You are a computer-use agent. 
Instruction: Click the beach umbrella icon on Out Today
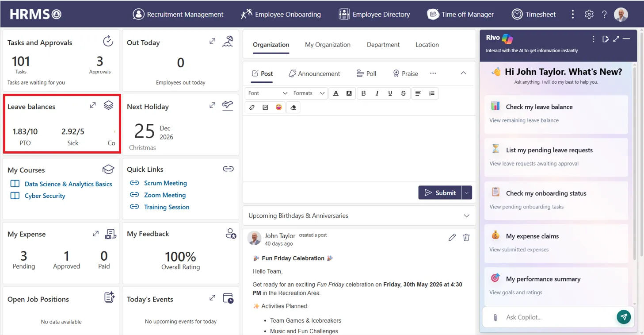(228, 42)
